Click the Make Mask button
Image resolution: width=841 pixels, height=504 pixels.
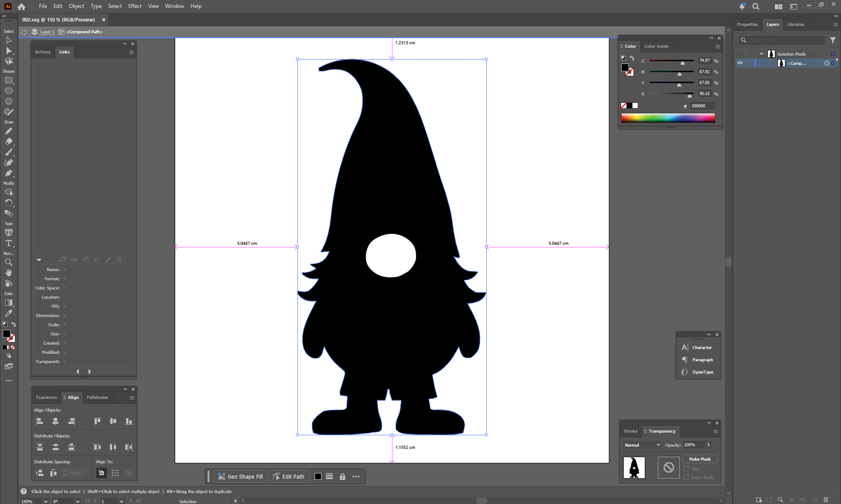coord(700,459)
